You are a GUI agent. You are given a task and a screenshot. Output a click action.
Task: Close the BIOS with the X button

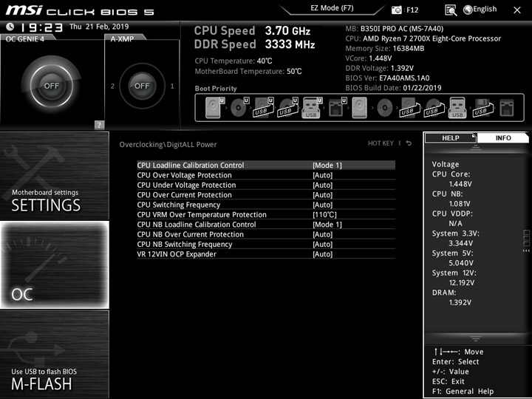click(x=516, y=10)
